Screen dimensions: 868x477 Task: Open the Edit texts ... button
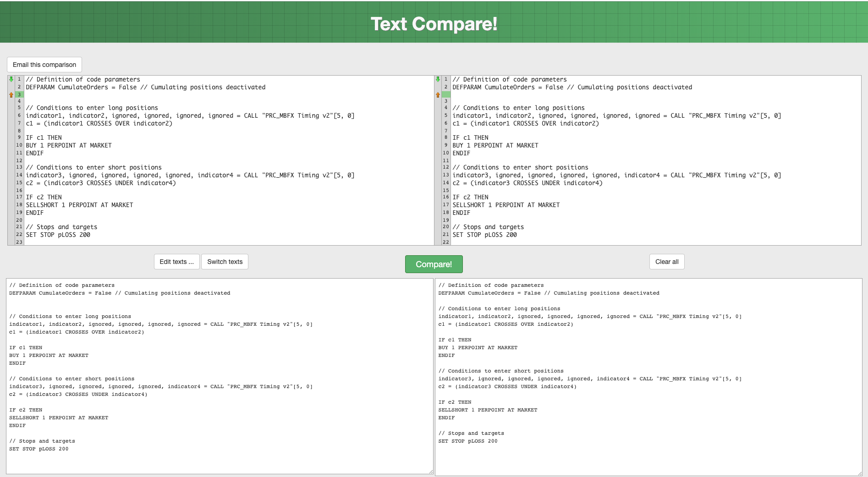(176, 262)
